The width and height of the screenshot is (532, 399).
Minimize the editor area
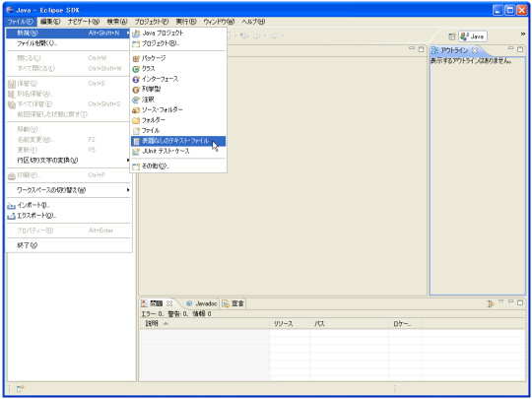pyautogui.click(x=412, y=49)
